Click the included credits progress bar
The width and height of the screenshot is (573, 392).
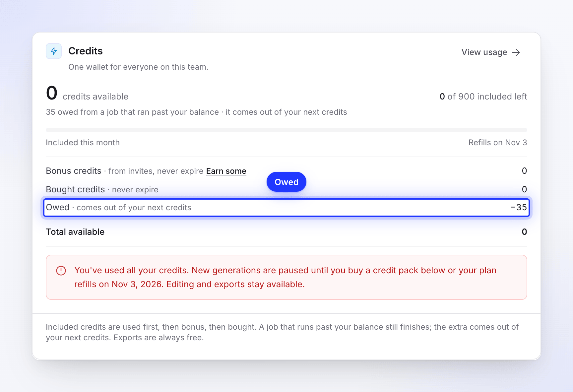point(286,130)
